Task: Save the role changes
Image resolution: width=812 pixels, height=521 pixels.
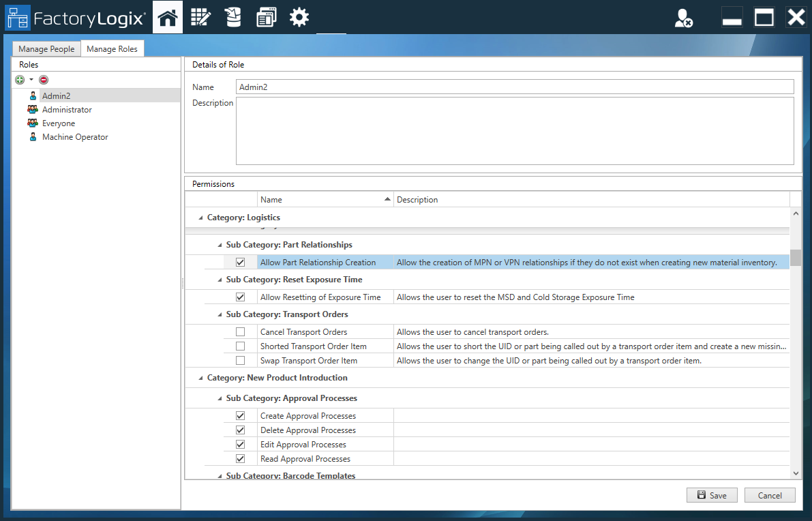Action: pos(712,495)
